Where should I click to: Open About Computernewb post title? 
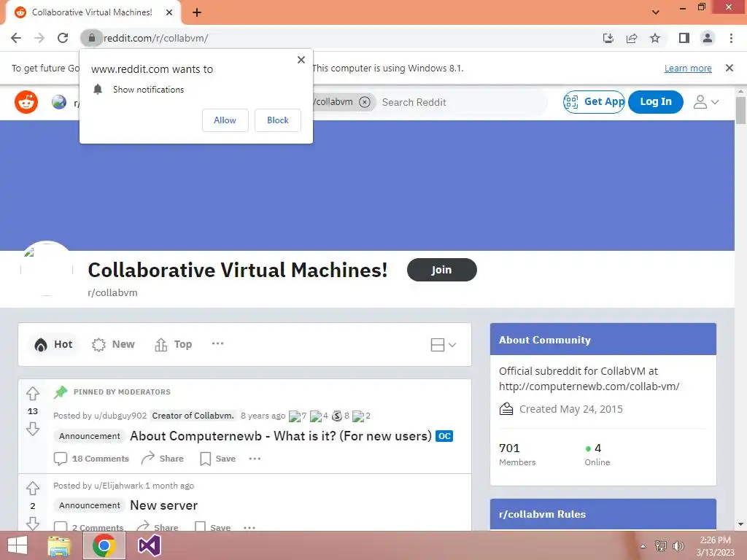coord(281,436)
